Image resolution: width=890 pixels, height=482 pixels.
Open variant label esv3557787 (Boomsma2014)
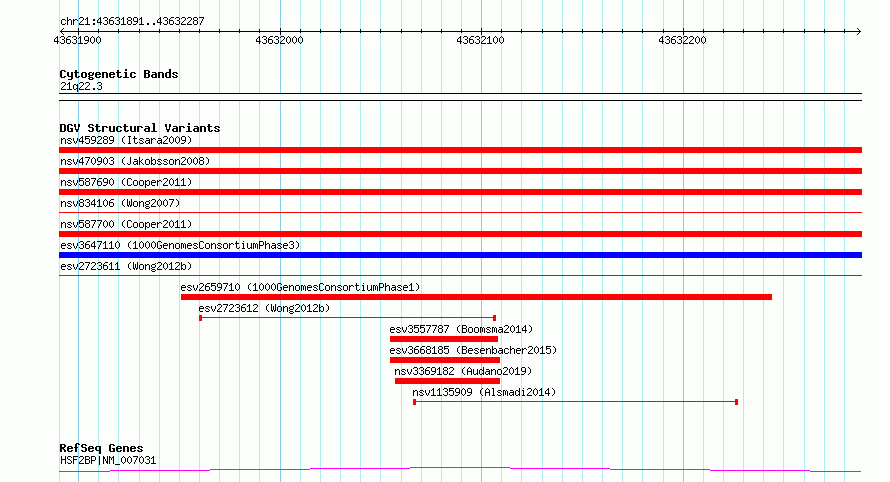tap(461, 329)
